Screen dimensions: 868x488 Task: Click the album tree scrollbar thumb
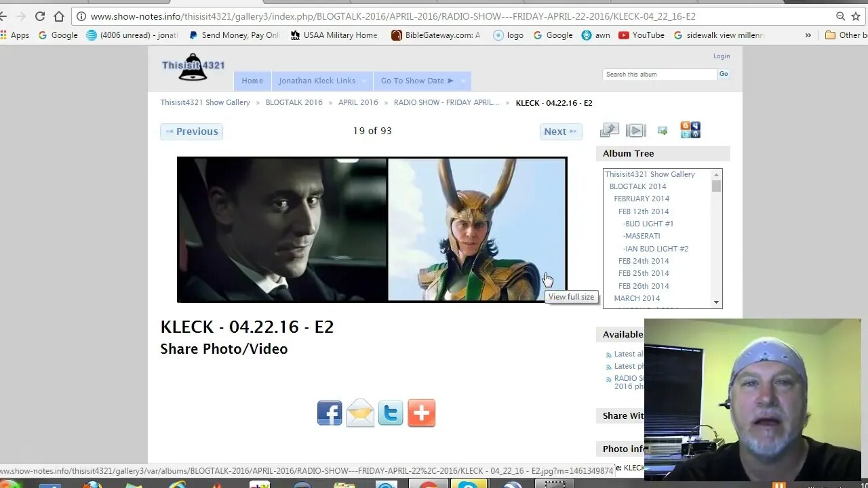[716, 186]
